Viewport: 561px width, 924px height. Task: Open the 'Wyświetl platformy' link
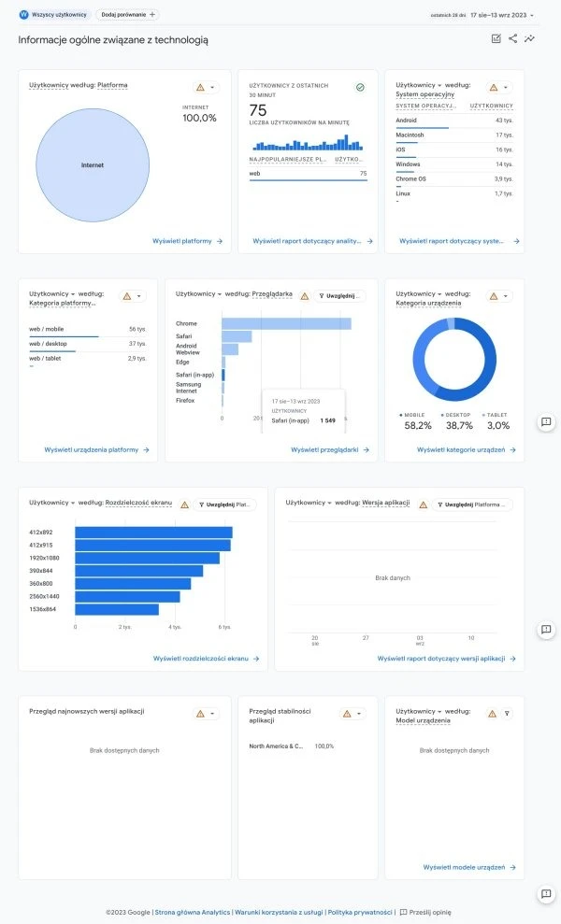click(187, 241)
